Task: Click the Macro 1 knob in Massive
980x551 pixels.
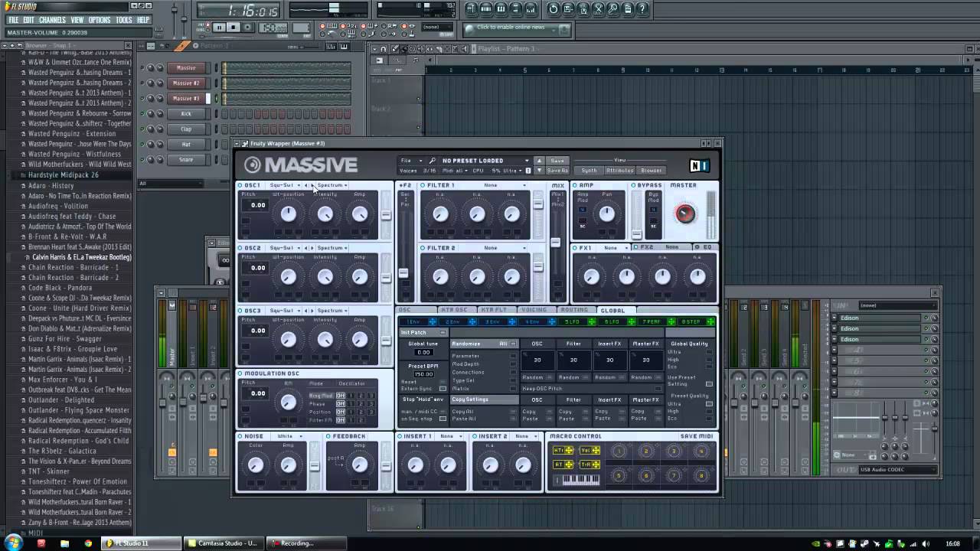Action: [619, 452]
